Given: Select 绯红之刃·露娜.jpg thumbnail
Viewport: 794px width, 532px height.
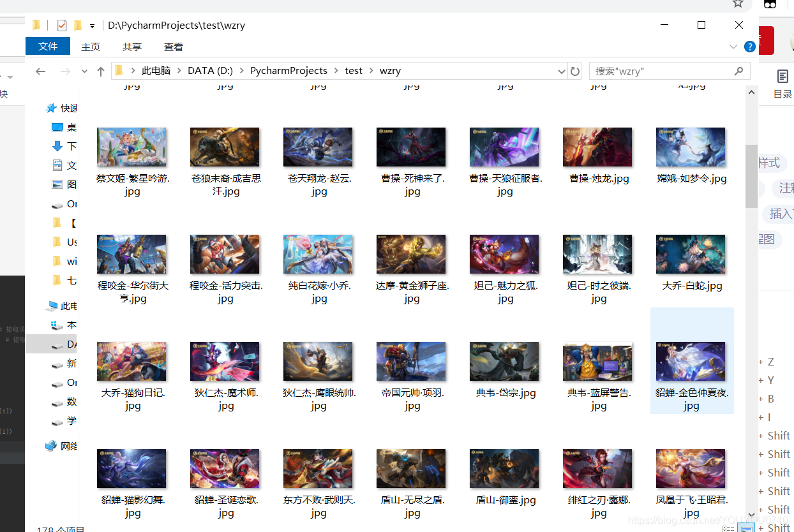Looking at the screenshot, I should [597, 469].
